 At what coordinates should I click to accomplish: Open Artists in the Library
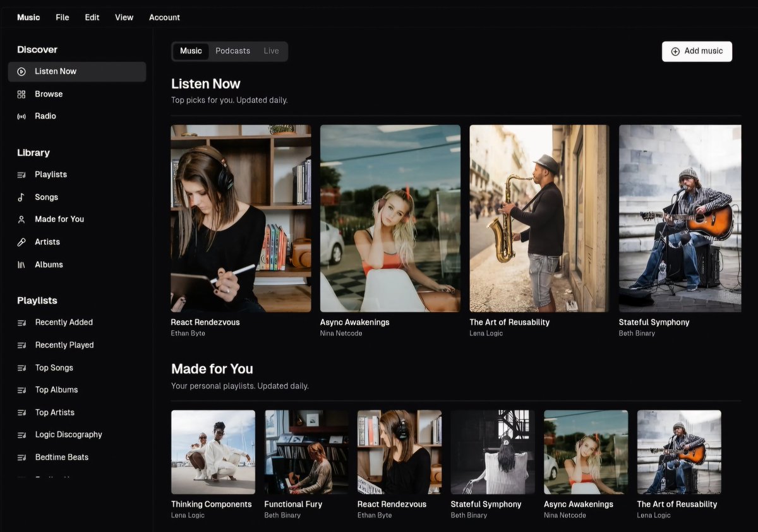[77, 242]
